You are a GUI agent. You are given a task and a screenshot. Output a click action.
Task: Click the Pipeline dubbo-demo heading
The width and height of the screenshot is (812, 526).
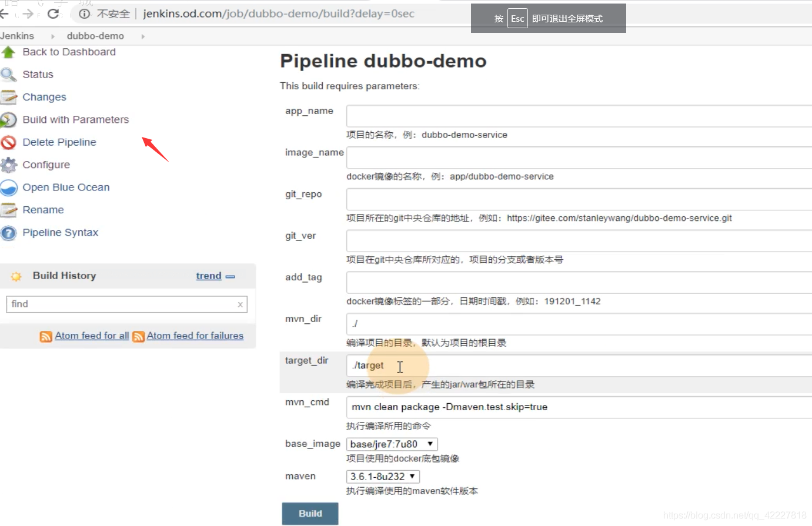[383, 61]
